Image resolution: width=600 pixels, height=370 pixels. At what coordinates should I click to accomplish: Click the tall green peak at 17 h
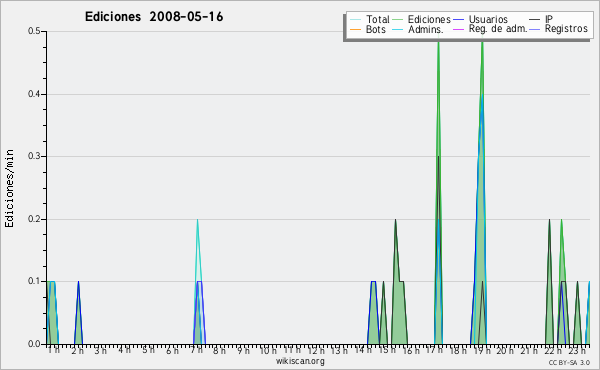coord(439,191)
